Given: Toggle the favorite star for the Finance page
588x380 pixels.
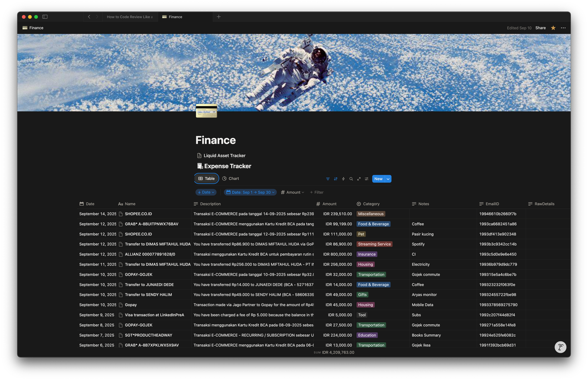Looking at the screenshot, I should coord(553,28).
